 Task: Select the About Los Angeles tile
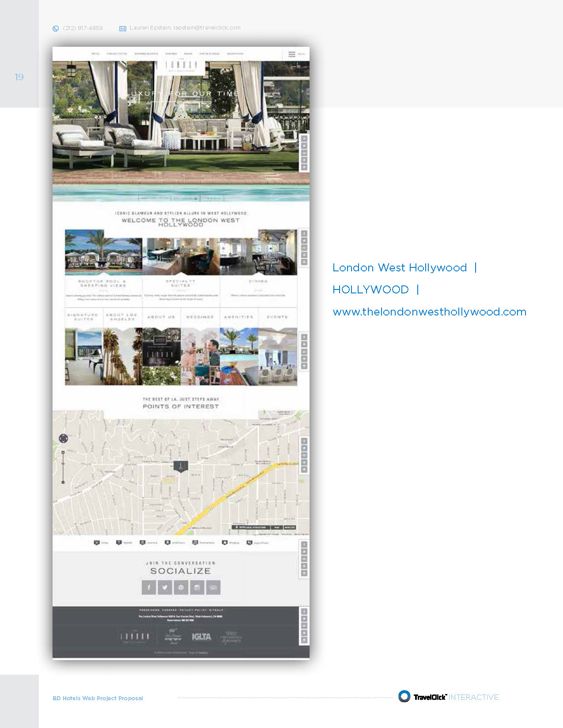pos(123,346)
